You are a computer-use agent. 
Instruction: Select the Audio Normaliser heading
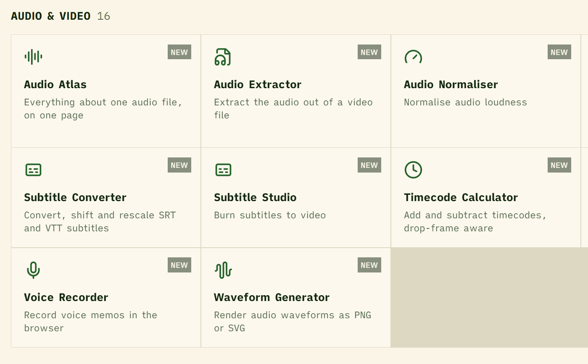click(451, 84)
